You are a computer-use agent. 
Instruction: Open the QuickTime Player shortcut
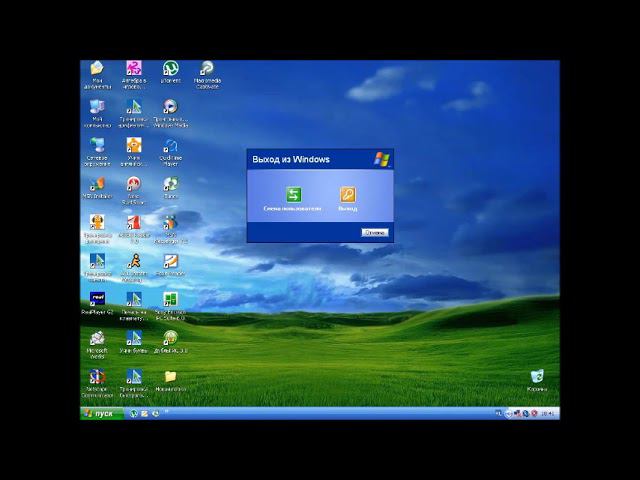click(171, 146)
